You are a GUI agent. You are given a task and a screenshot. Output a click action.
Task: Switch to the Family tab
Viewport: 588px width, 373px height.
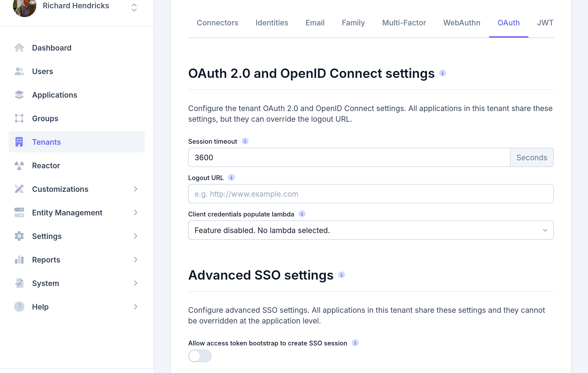pyautogui.click(x=353, y=23)
